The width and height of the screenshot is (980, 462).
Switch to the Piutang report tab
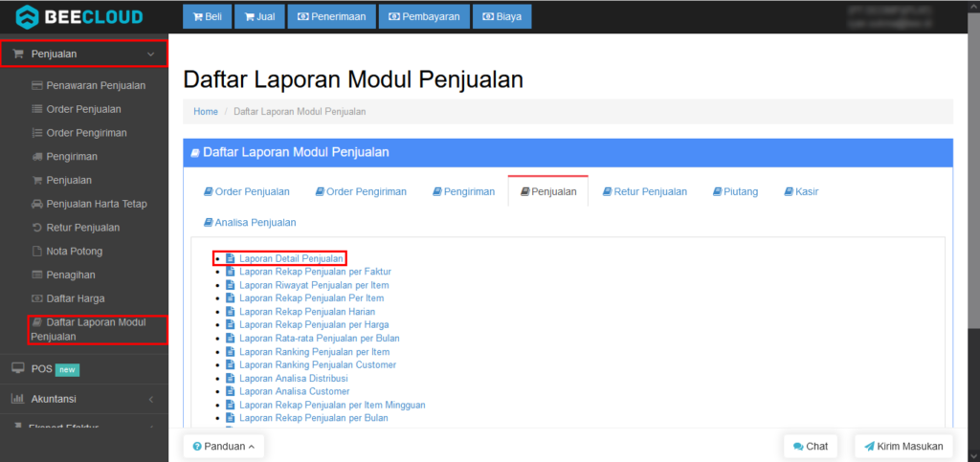coord(735,191)
